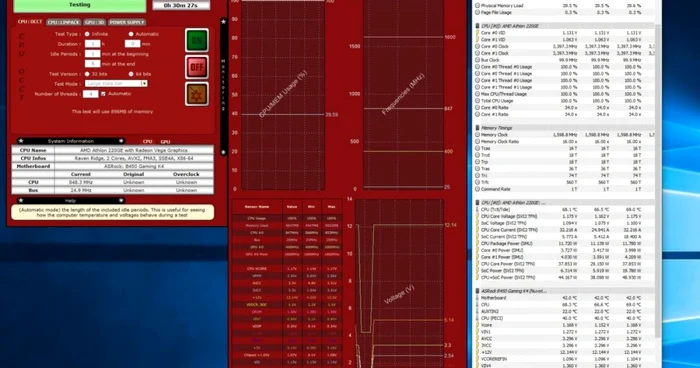700x368 pixels.
Task: Select the 64 bits test version option
Action: (131, 74)
